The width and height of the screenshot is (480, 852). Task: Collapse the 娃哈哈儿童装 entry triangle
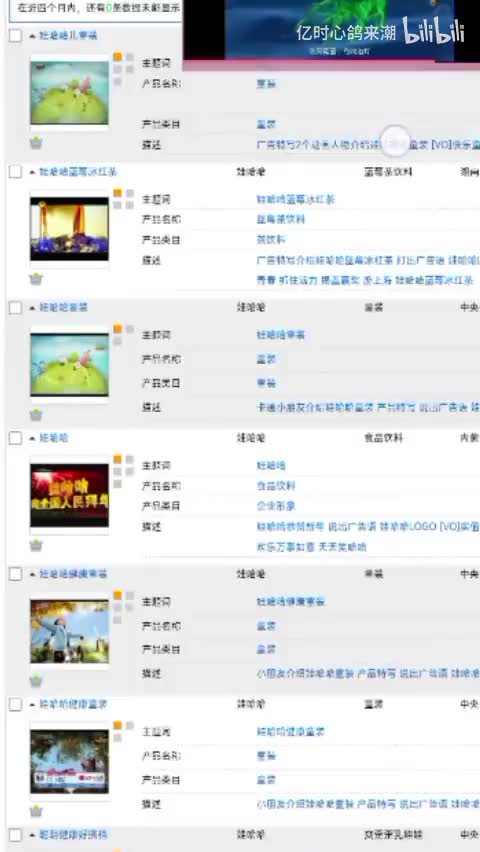coord(33,36)
